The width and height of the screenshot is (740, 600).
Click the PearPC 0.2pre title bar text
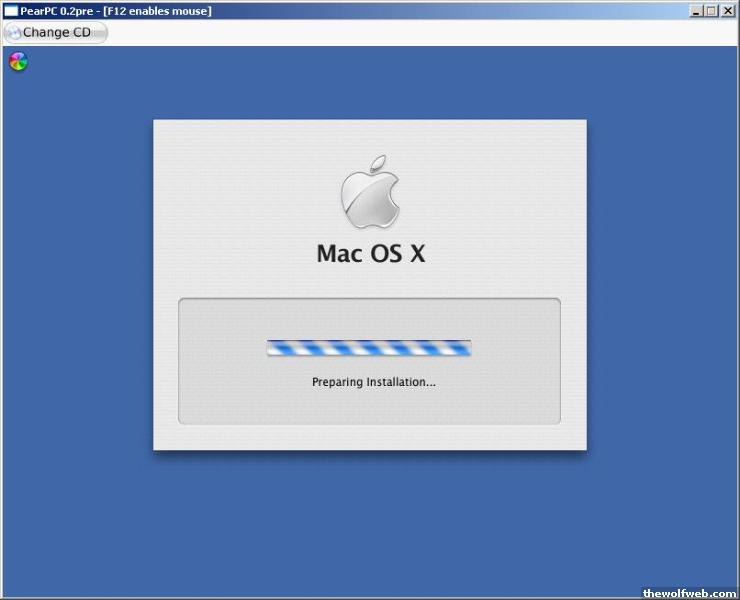click(x=115, y=11)
